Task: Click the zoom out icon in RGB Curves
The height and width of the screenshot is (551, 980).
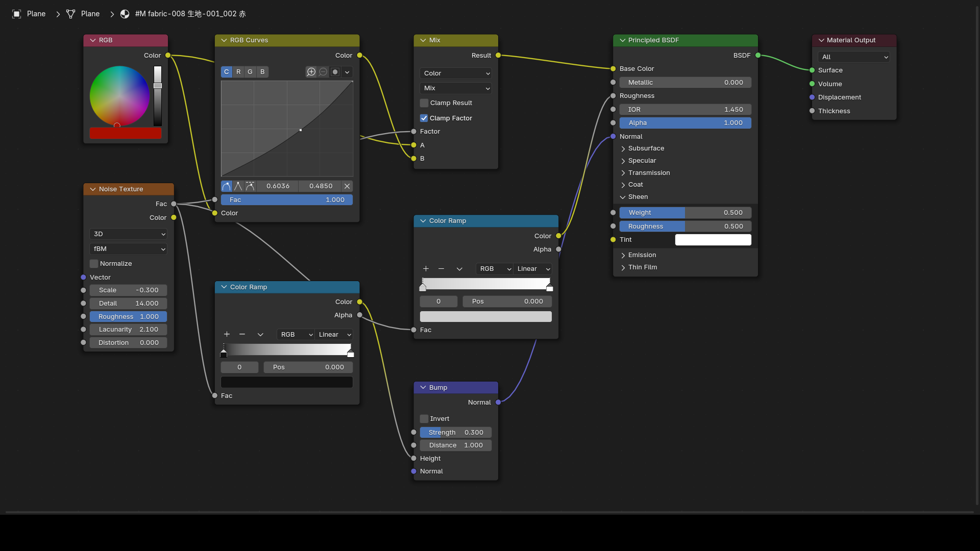Action: point(323,72)
